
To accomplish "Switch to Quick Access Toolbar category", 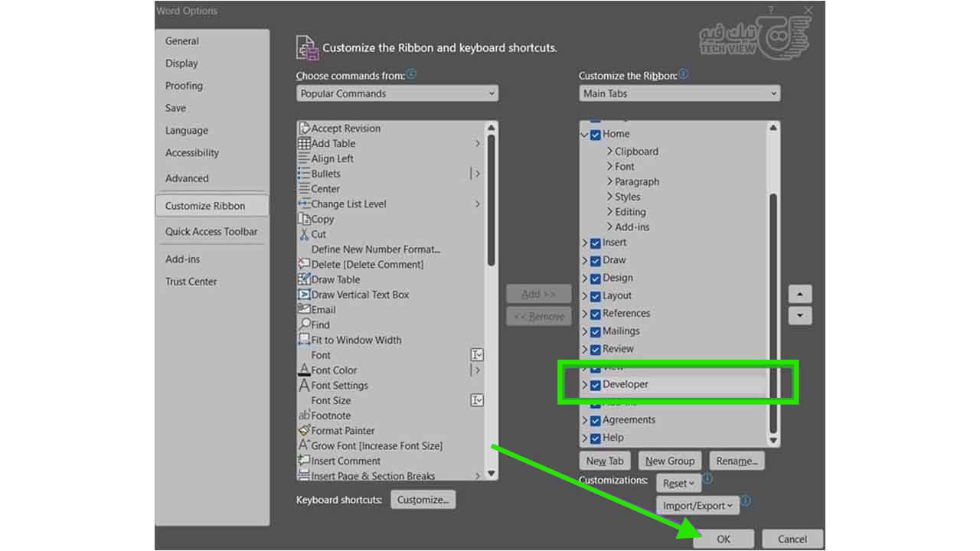I will pyautogui.click(x=211, y=232).
